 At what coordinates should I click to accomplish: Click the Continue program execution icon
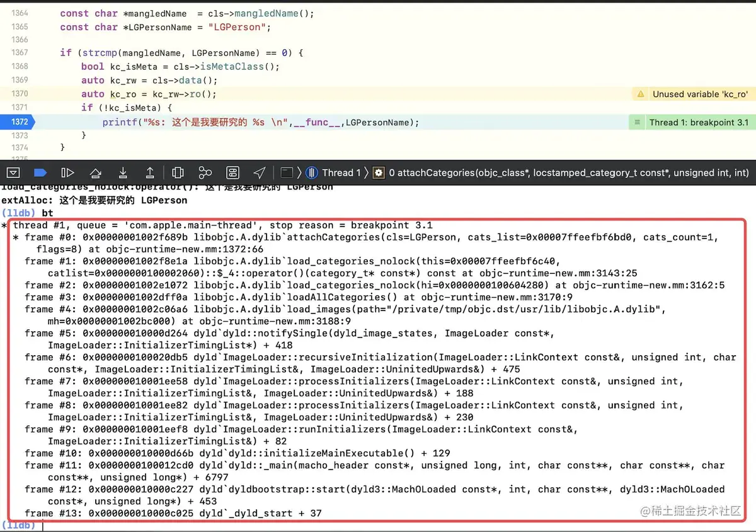pyautogui.click(x=67, y=173)
